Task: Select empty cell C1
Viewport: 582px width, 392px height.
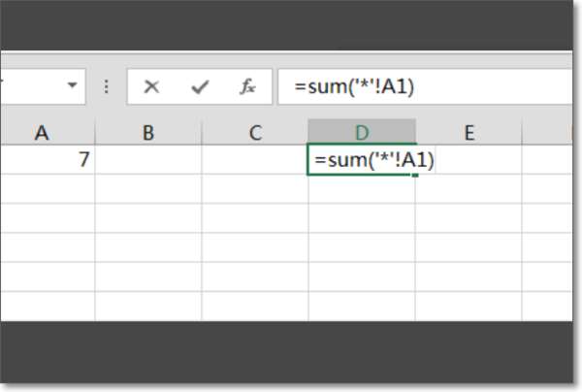Action: coord(255,160)
